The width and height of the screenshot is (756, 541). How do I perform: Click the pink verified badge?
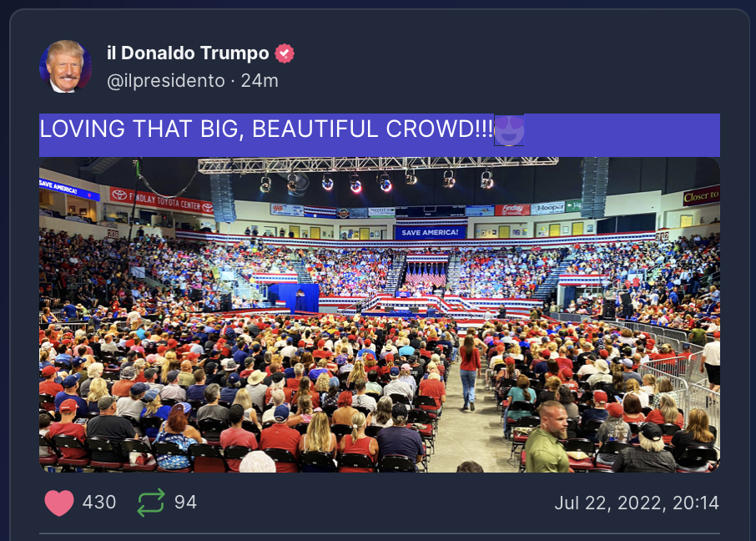285,53
